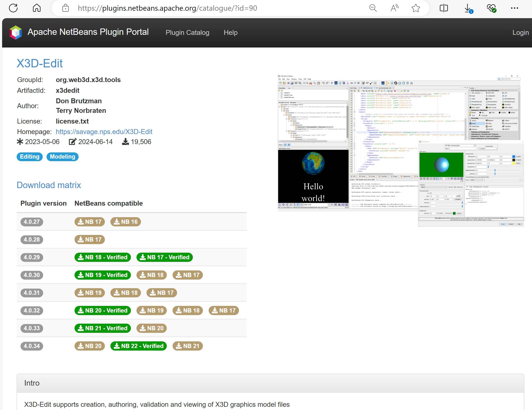Click author name Terry Norbraten
532x410 pixels.
(x=81, y=111)
